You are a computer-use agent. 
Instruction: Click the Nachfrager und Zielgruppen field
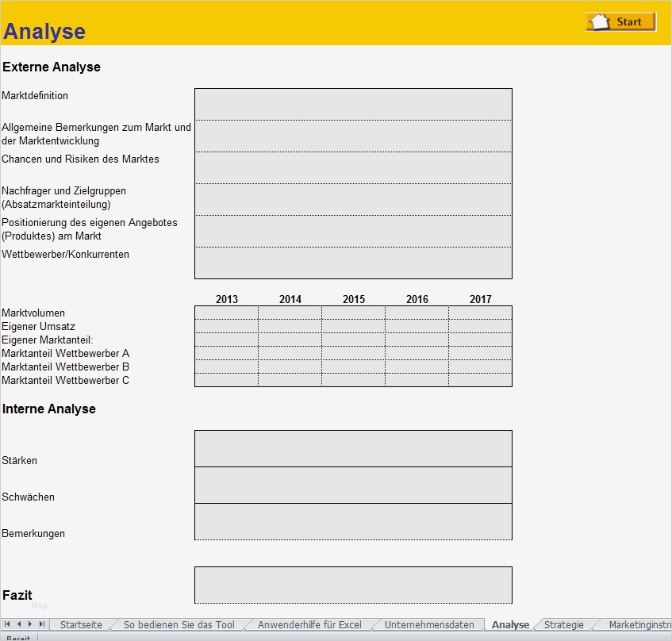(353, 199)
